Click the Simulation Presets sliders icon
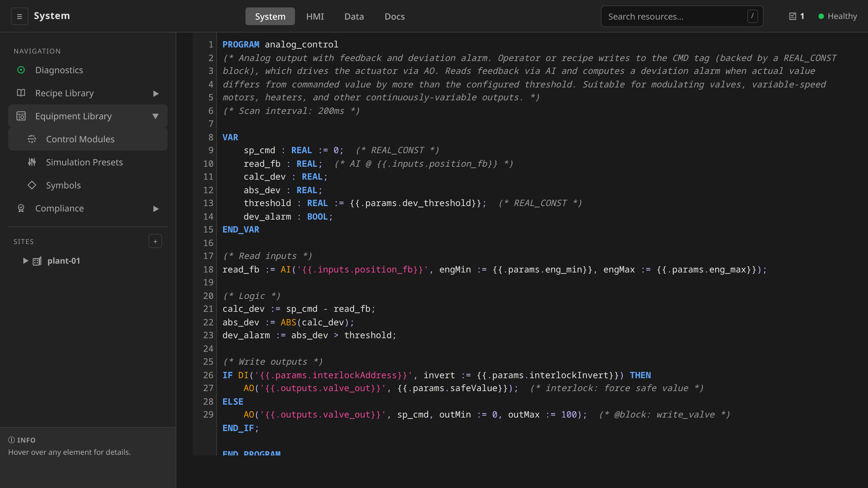This screenshot has height=488, width=868. click(32, 162)
